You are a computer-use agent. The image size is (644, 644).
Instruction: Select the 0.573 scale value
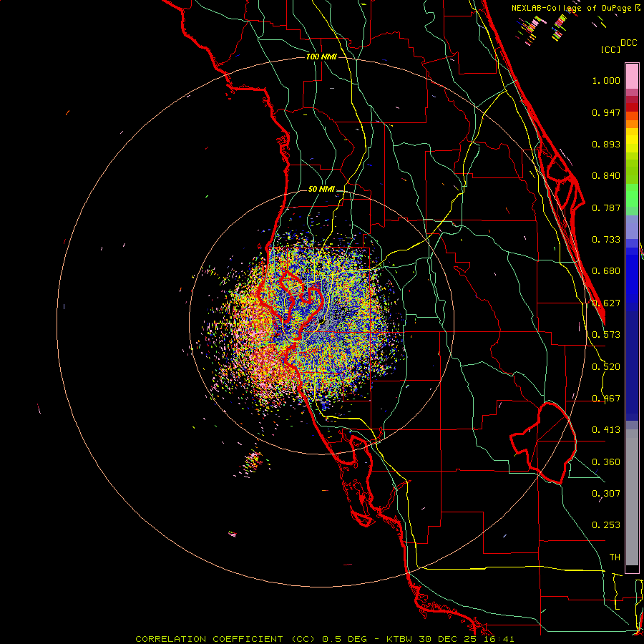pos(606,335)
